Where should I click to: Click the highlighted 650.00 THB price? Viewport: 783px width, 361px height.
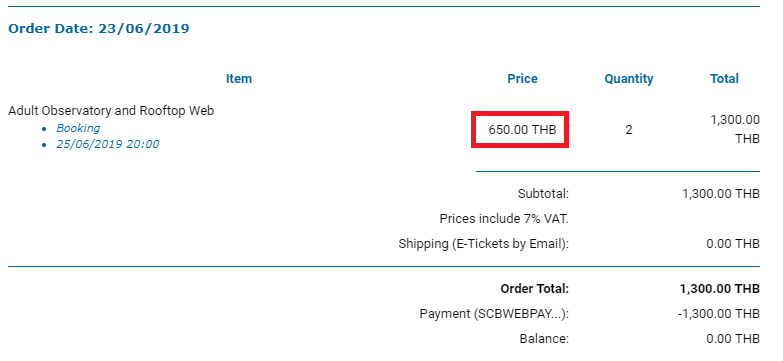[522, 130]
